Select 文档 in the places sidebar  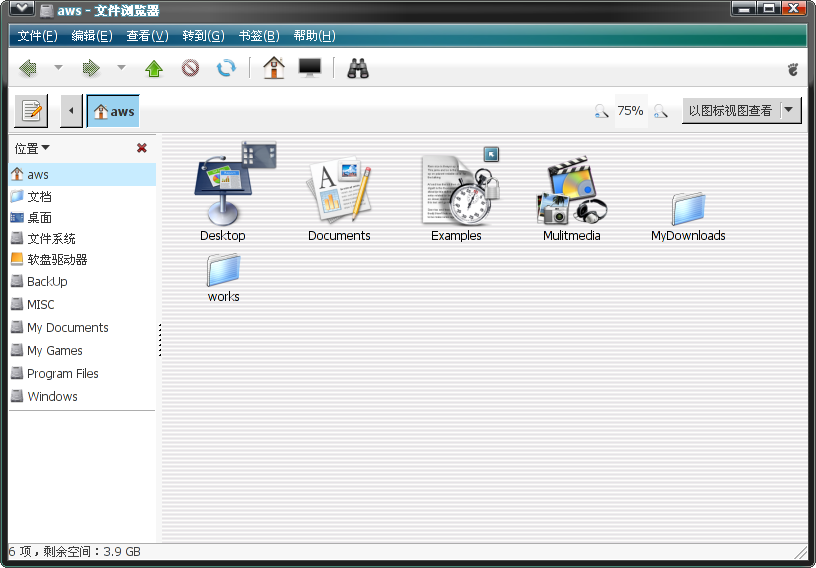pyautogui.click(x=82, y=196)
